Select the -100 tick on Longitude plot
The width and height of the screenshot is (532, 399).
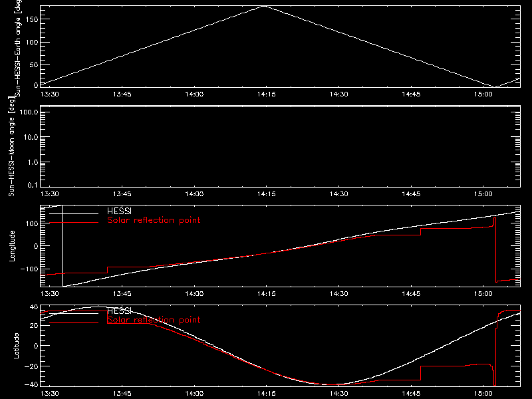click(x=29, y=269)
